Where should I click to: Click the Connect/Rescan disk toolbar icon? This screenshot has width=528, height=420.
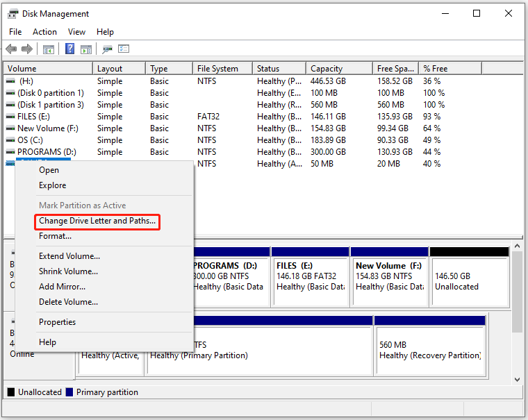point(107,49)
